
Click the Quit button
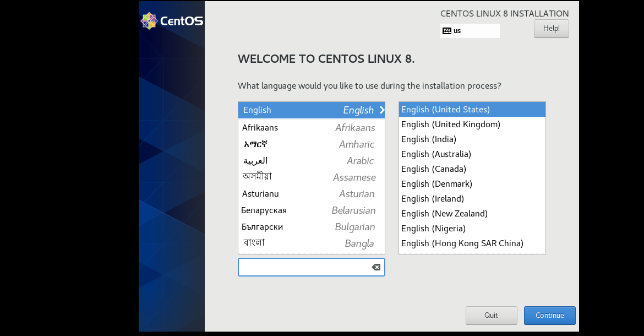point(491,316)
